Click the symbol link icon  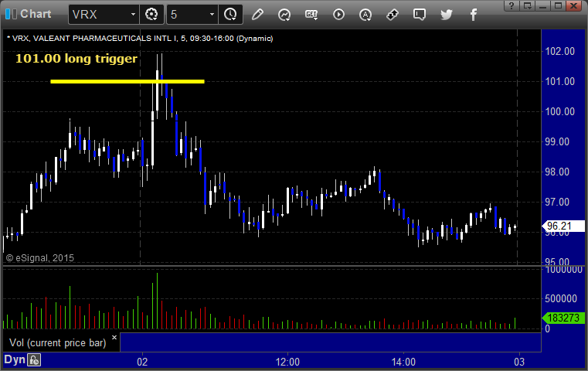click(393, 15)
